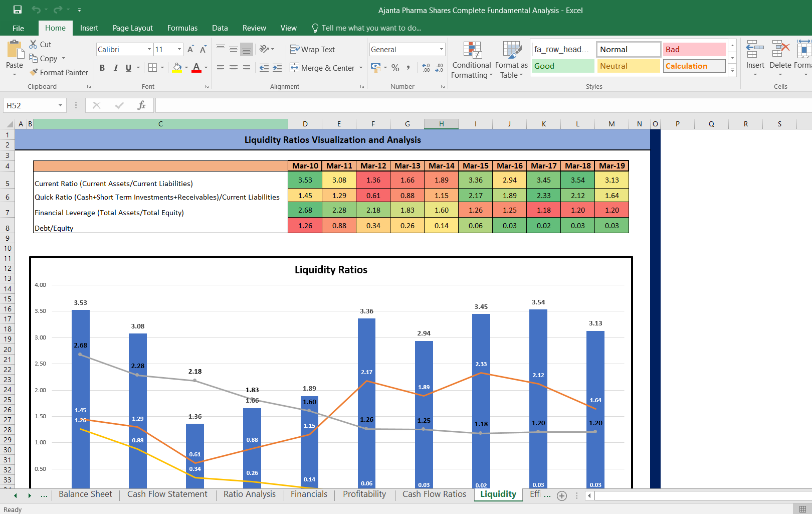Increase font size with the large A icon

[190, 49]
